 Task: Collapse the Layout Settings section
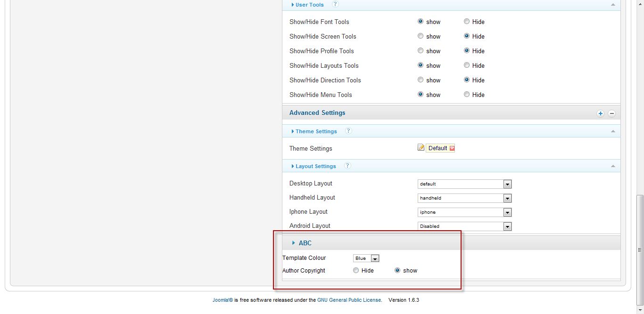click(613, 166)
